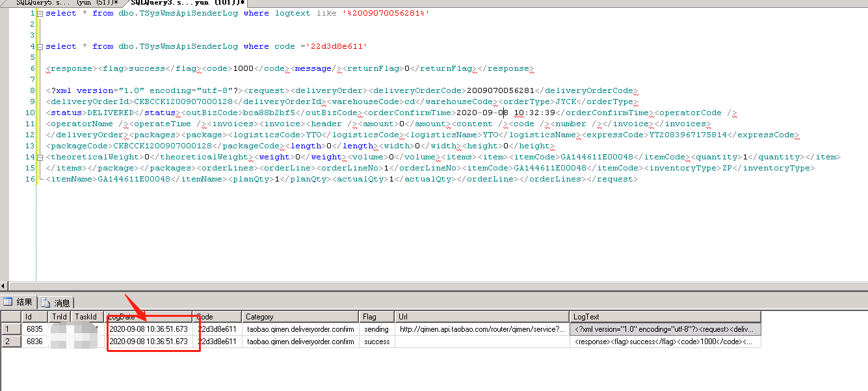
Task: Click the Category column header
Action: click(300, 317)
